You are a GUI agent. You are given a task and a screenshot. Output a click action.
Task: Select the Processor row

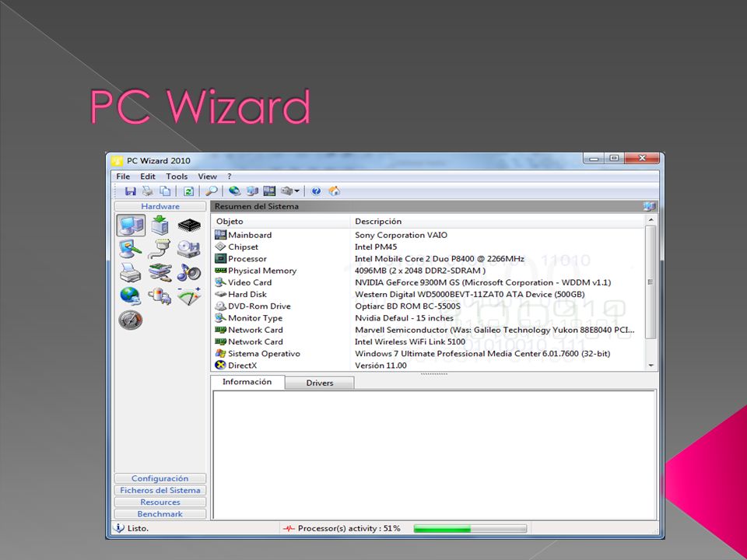[x=428, y=258]
